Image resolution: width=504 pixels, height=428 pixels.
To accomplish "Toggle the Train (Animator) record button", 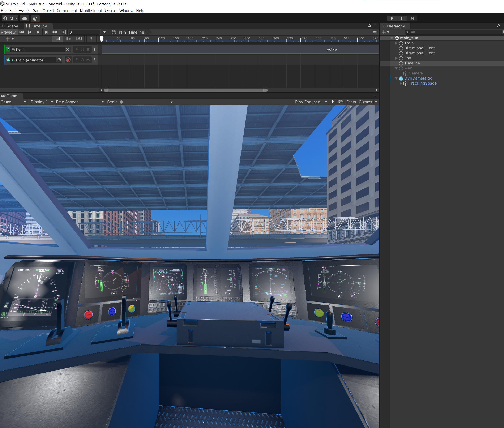I will click(68, 60).
